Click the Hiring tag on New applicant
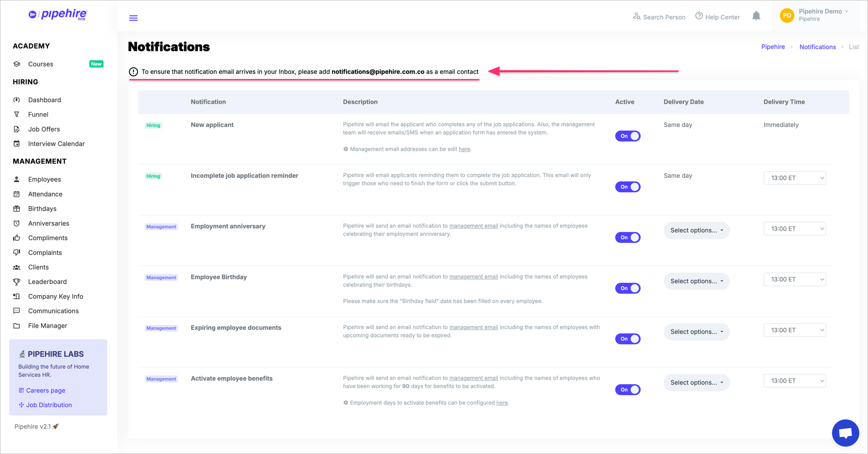868x454 pixels. point(153,125)
